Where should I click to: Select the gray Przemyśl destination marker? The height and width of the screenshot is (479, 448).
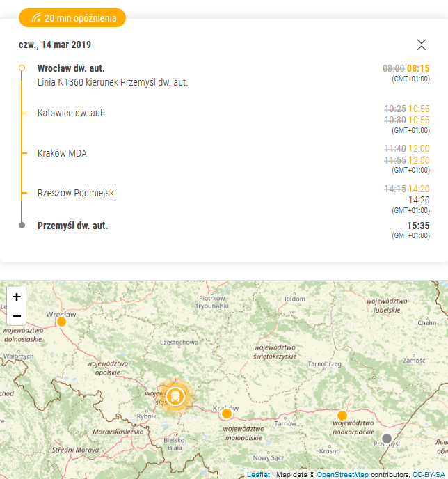[387, 439]
